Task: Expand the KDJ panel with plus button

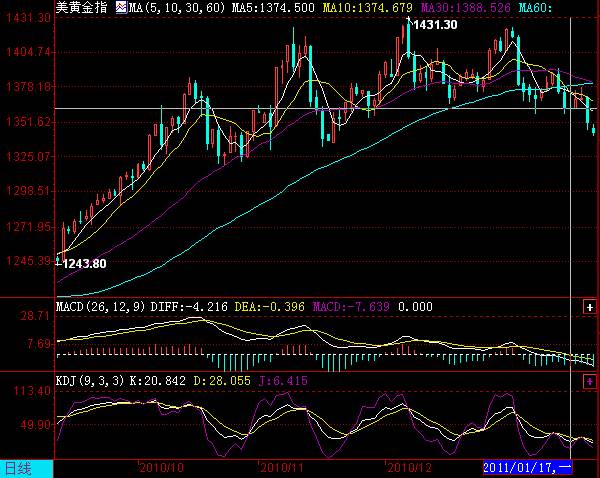Action: click(590, 382)
